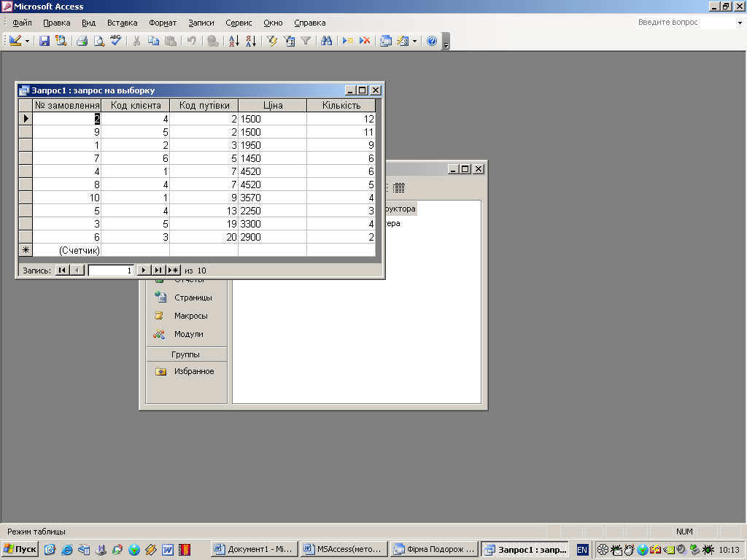Switch to Фірма Подорож taskbar button

coord(434,549)
